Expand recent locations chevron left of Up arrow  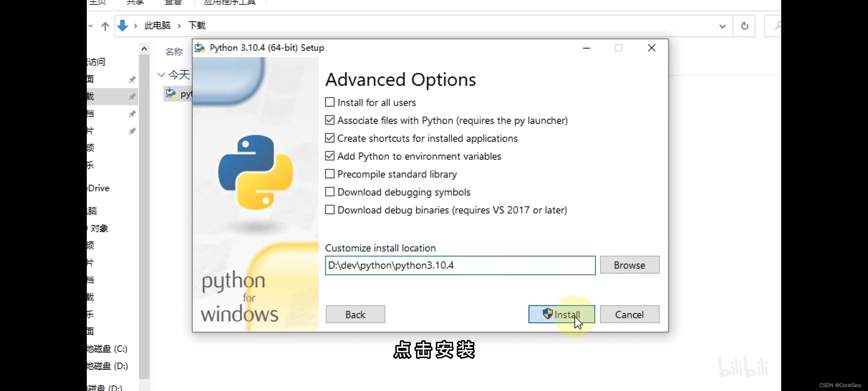tap(91, 26)
